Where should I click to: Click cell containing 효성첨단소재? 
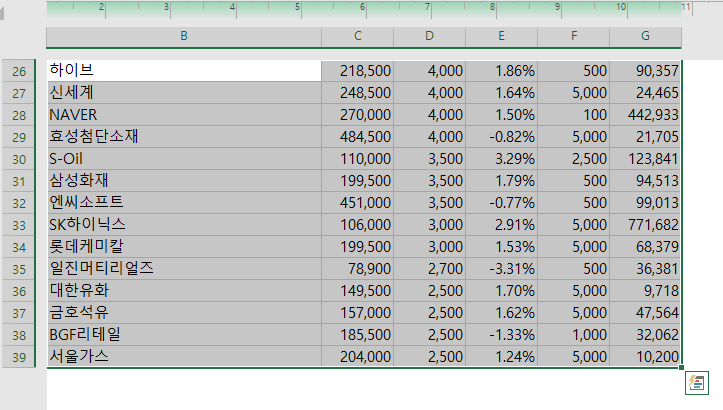tap(184, 137)
